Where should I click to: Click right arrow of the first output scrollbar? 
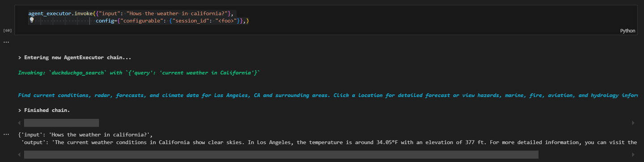[x=633, y=123]
